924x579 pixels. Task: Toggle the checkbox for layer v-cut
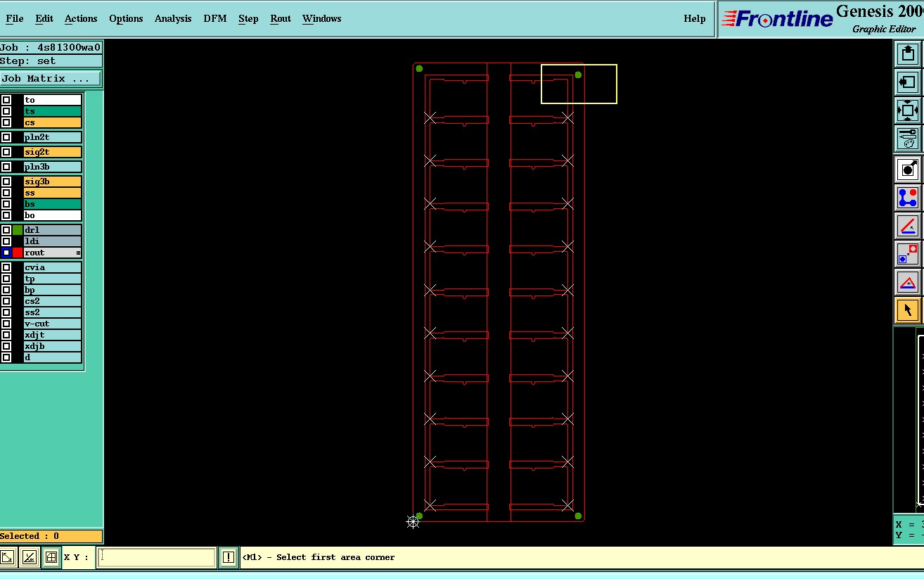coord(6,324)
